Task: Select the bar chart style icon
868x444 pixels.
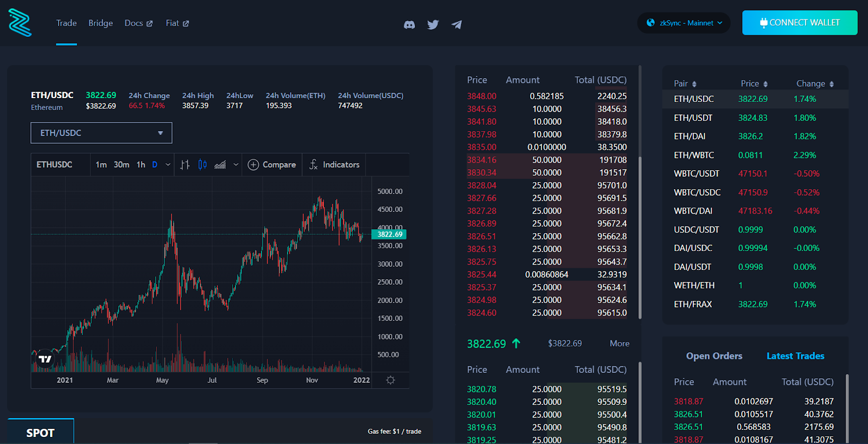Action: click(x=185, y=165)
